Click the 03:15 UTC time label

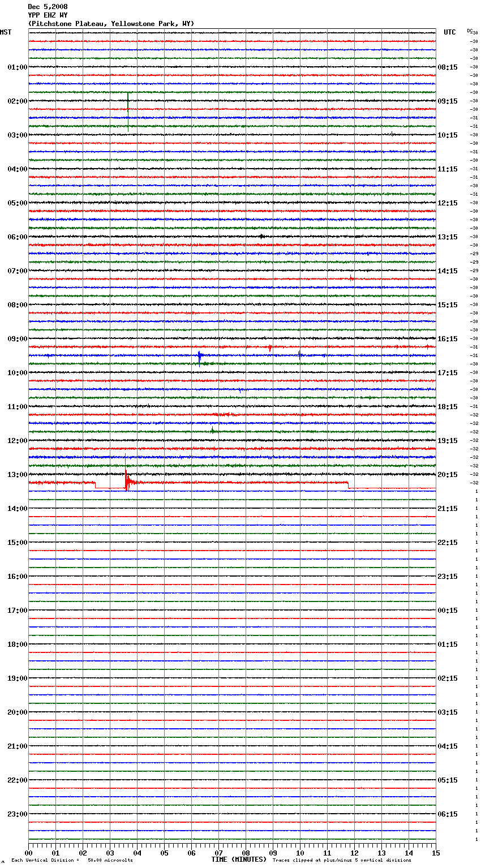point(448,712)
